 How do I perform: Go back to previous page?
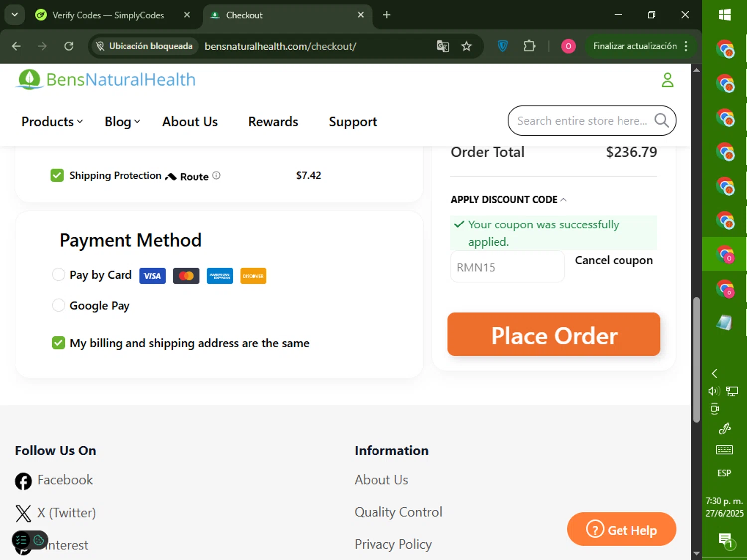click(16, 46)
